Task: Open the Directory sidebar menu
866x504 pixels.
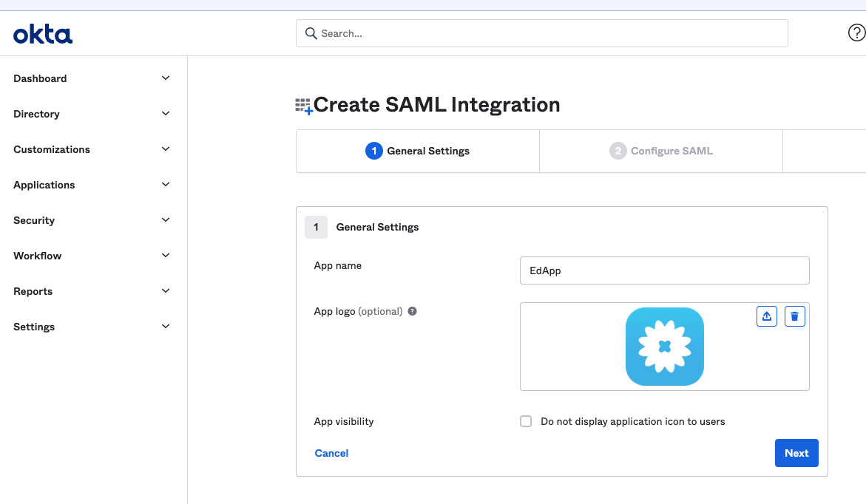Action: [x=92, y=114]
